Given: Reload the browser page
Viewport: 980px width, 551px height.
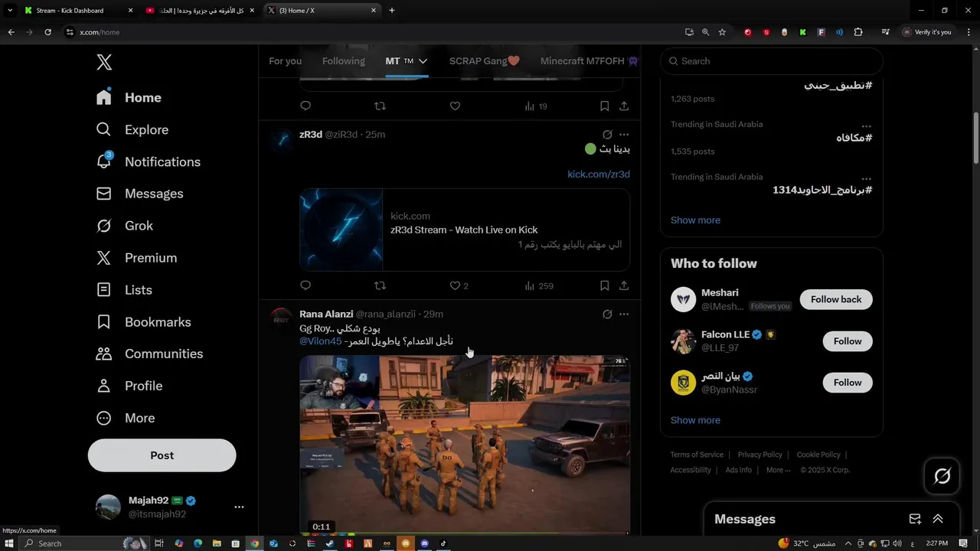Looking at the screenshot, I should (x=47, y=32).
